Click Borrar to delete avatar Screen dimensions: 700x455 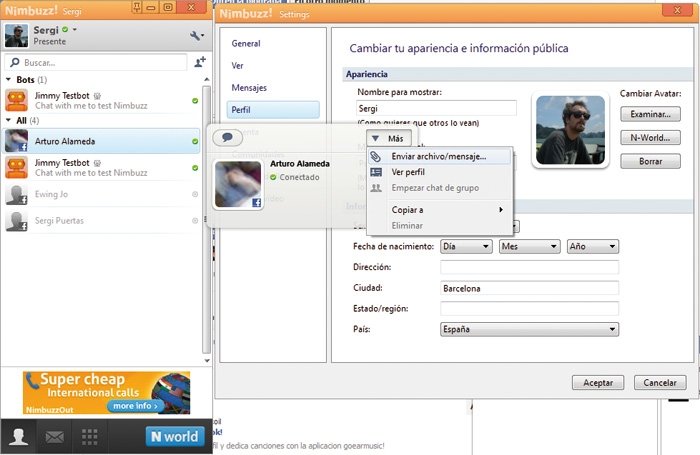[650, 161]
